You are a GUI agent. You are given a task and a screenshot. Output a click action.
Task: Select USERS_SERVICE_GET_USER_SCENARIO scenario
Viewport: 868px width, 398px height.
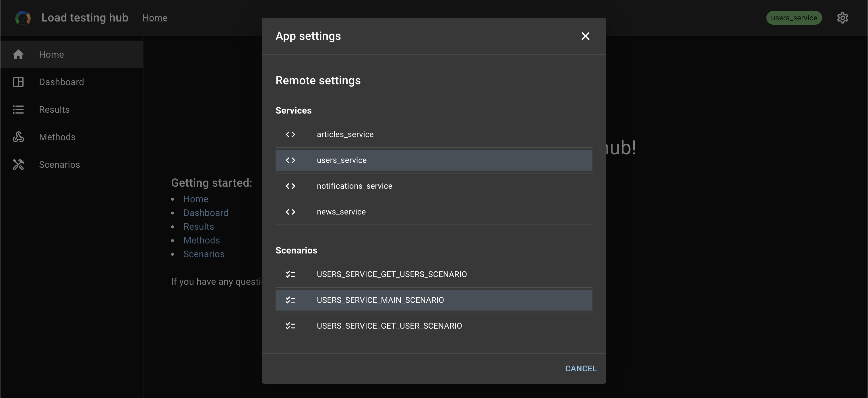(x=434, y=326)
